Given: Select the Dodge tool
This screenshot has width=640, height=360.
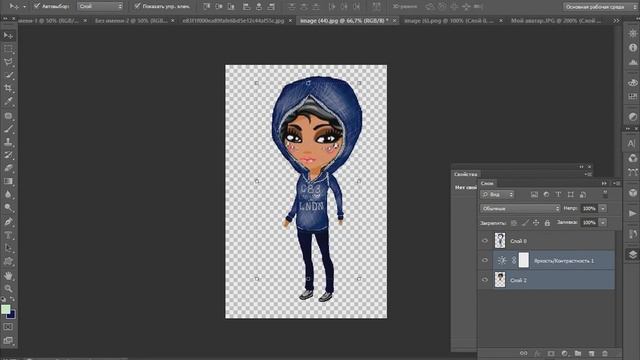Looking at the screenshot, I should click(8, 207).
